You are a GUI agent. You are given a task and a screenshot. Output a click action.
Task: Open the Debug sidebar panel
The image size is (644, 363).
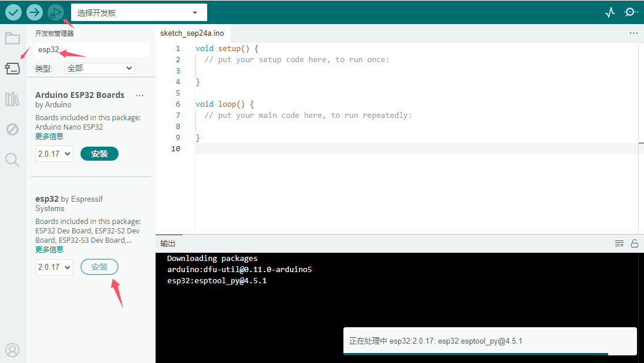coord(12,129)
